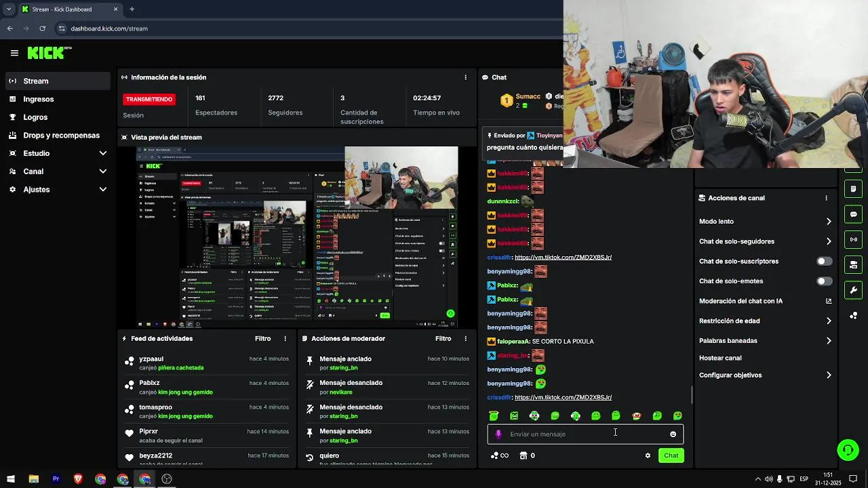Toggle Chat de solo-emotes switch
This screenshot has width=868, height=488.
pyautogui.click(x=824, y=281)
